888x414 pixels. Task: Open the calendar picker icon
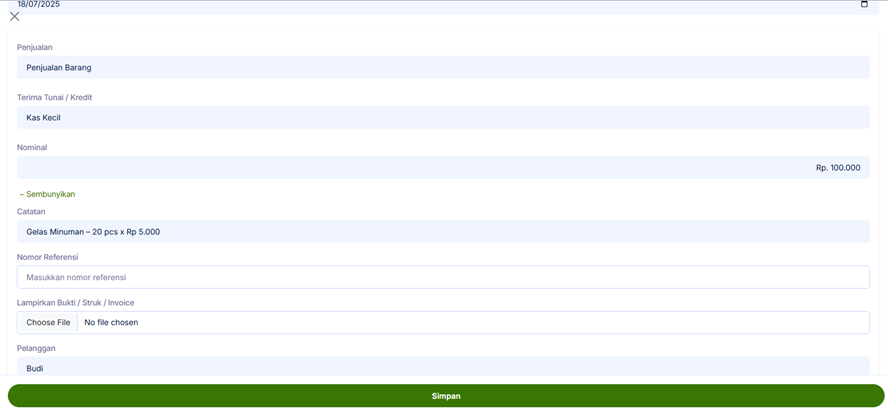(864, 5)
